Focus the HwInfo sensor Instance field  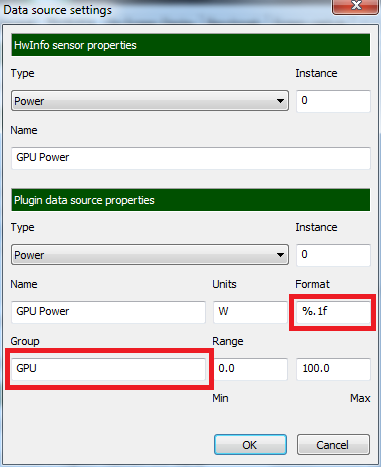pyautogui.click(x=333, y=101)
